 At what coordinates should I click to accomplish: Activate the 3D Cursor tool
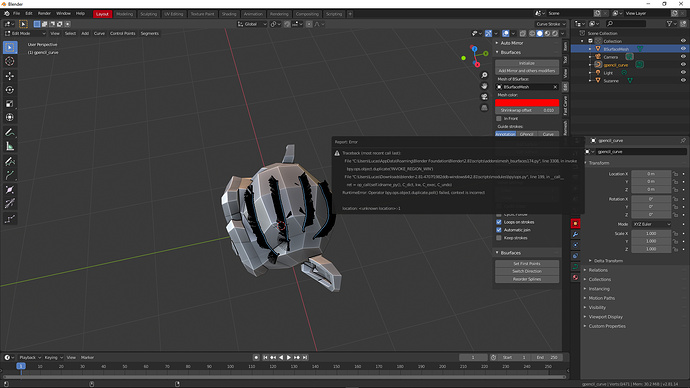10,61
